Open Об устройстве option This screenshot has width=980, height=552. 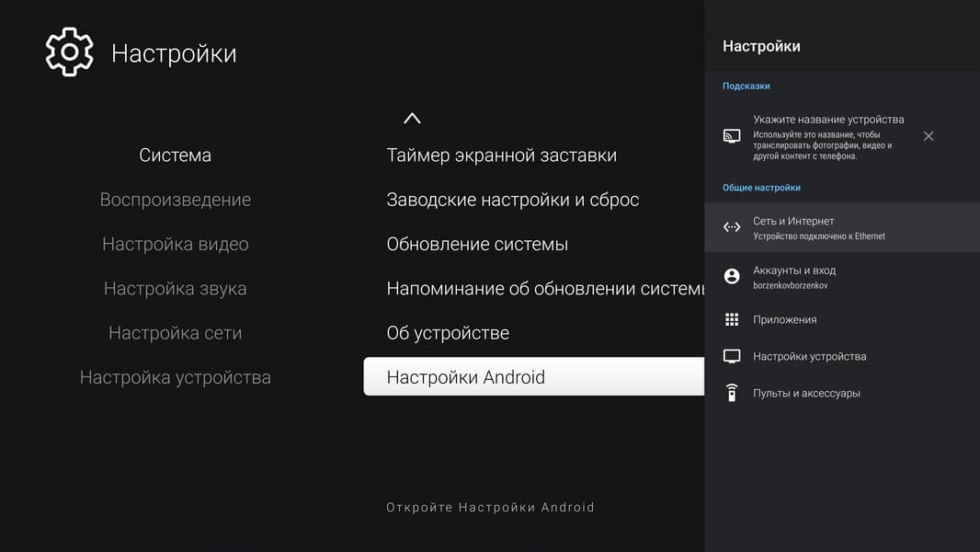point(448,332)
